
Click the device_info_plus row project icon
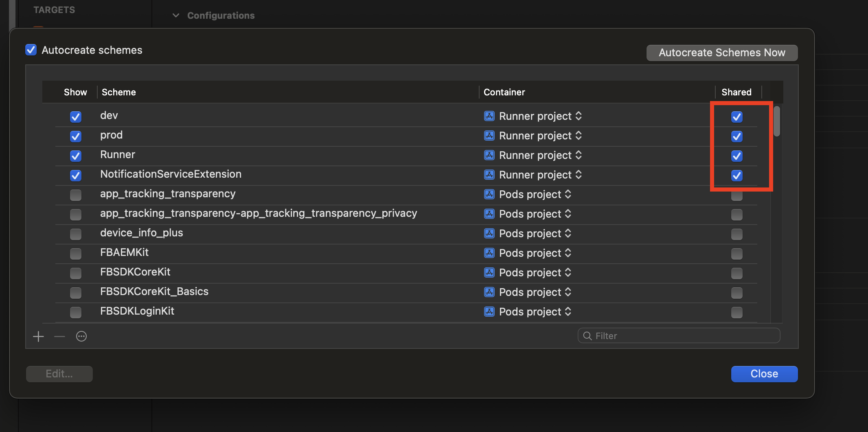click(489, 234)
